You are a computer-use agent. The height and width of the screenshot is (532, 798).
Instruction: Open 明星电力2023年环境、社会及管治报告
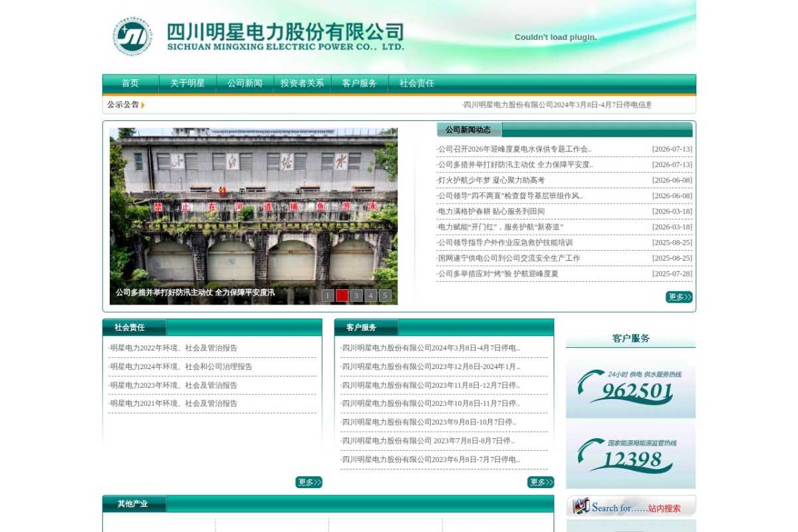click(173, 385)
